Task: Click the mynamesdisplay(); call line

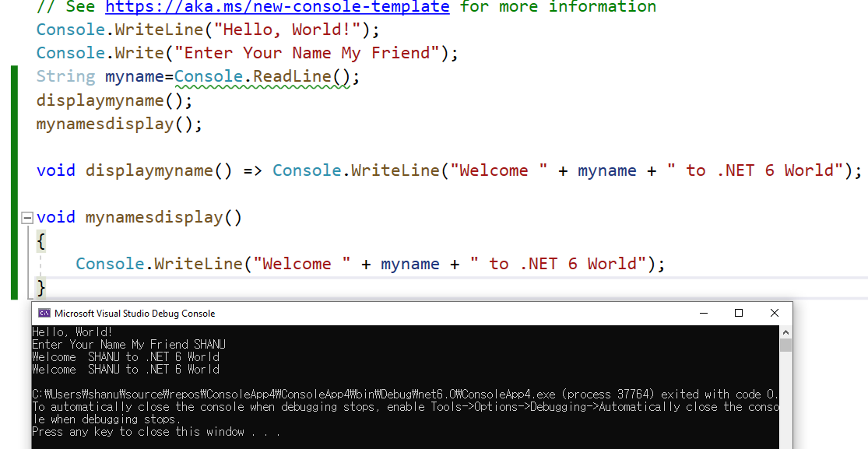Action: pyautogui.click(x=120, y=124)
